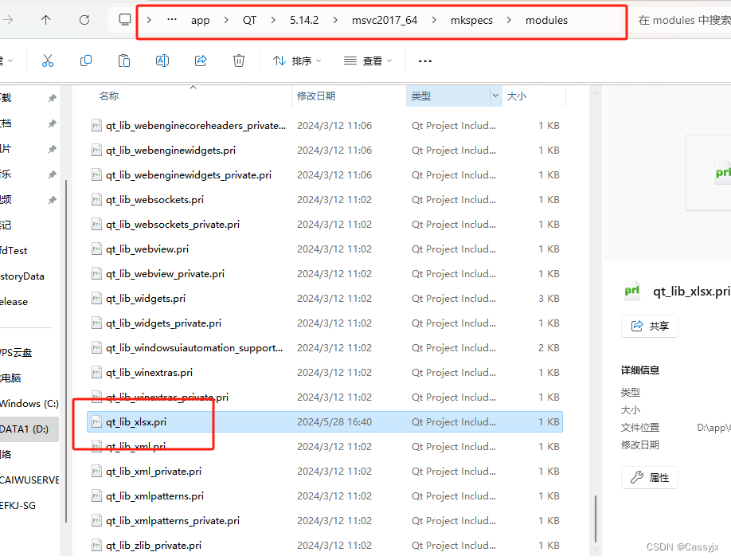Go to msvc2017_64 in the breadcrumb path
Image resolution: width=731 pixels, height=560 pixels.
[385, 20]
